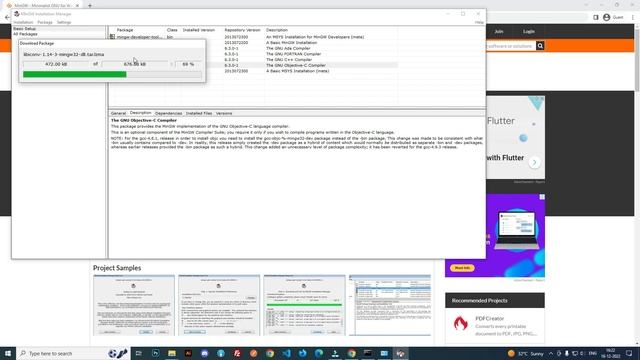Switch to the Dependencies tab
This screenshot has width=640, height=360.
(169, 113)
